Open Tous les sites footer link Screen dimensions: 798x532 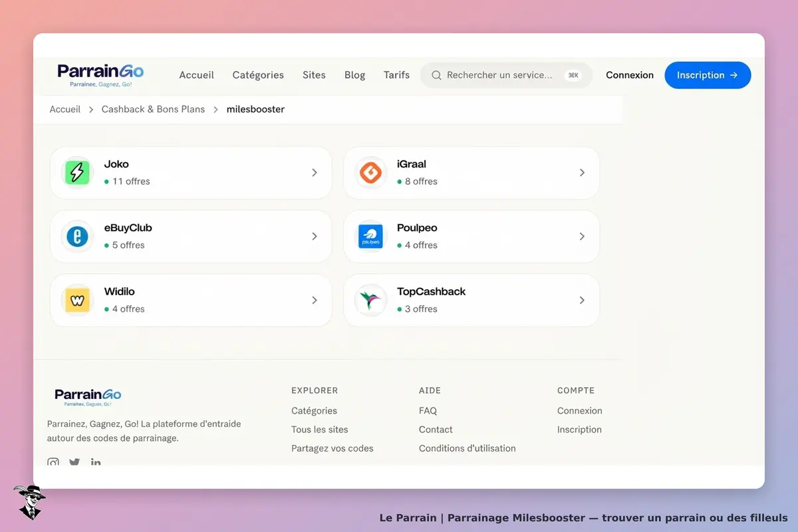(320, 430)
